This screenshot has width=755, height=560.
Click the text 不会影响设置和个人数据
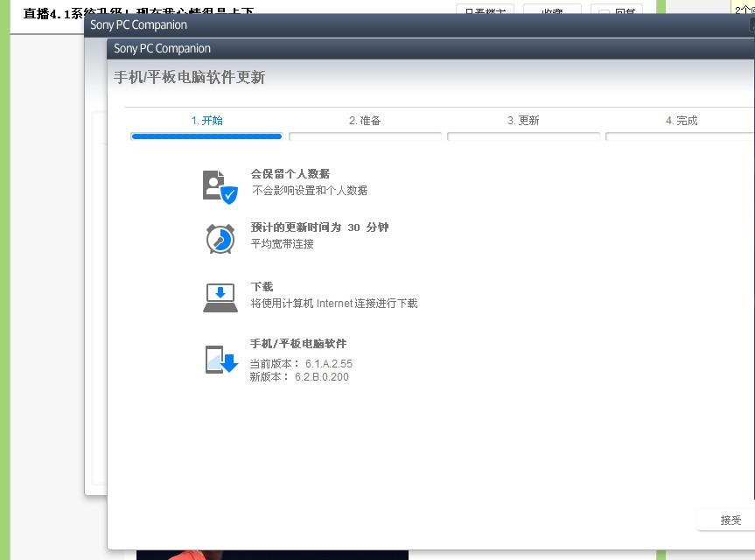point(310,191)
